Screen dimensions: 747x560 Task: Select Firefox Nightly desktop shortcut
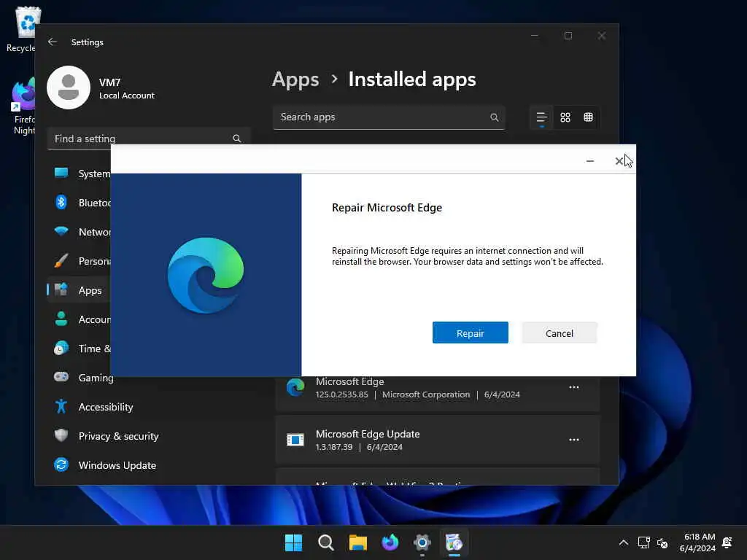click(23, 107)
